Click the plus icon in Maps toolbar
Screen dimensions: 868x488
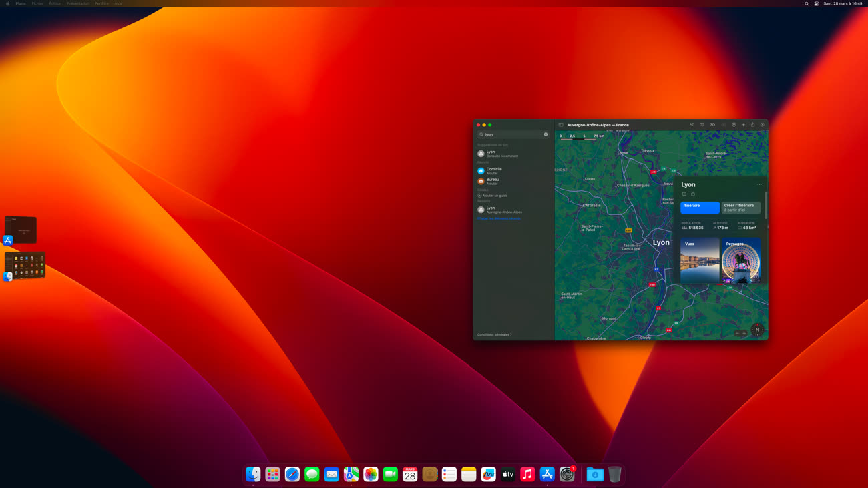(743, 125)
